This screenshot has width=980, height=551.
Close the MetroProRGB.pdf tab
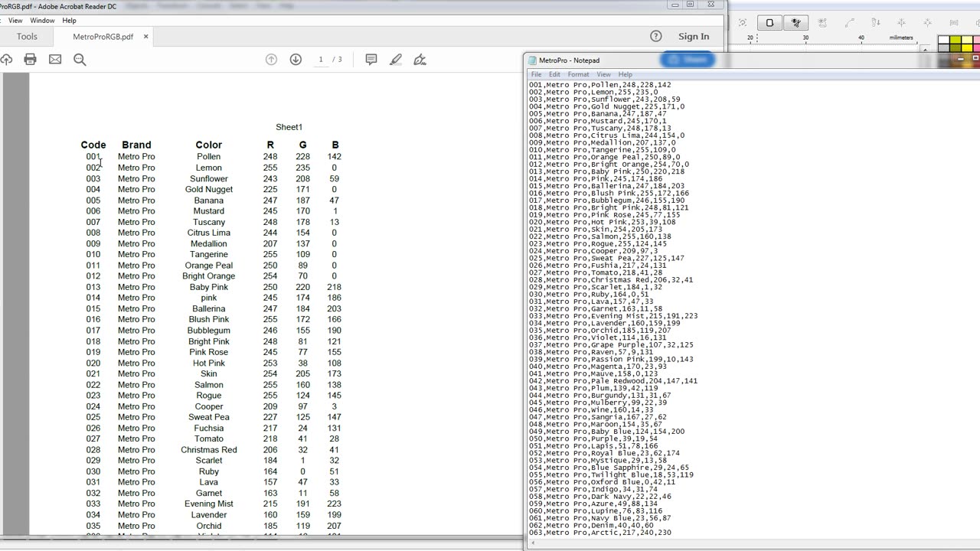pos(145,36)
